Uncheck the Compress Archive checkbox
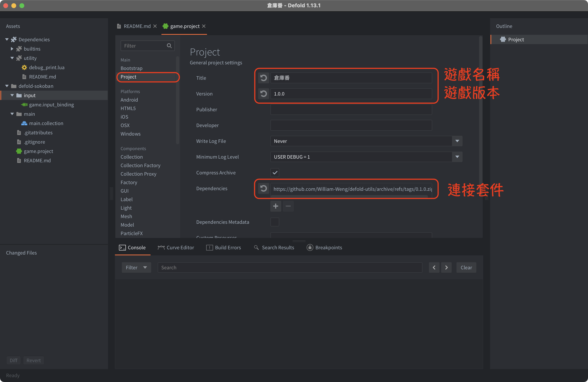588x382 pixels. click(x=275, y=173)
